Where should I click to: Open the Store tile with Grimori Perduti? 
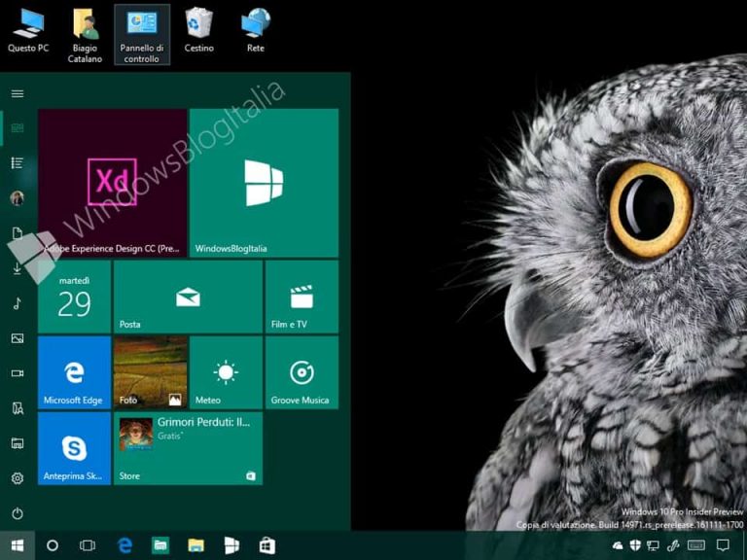click(x=188, y=448)
